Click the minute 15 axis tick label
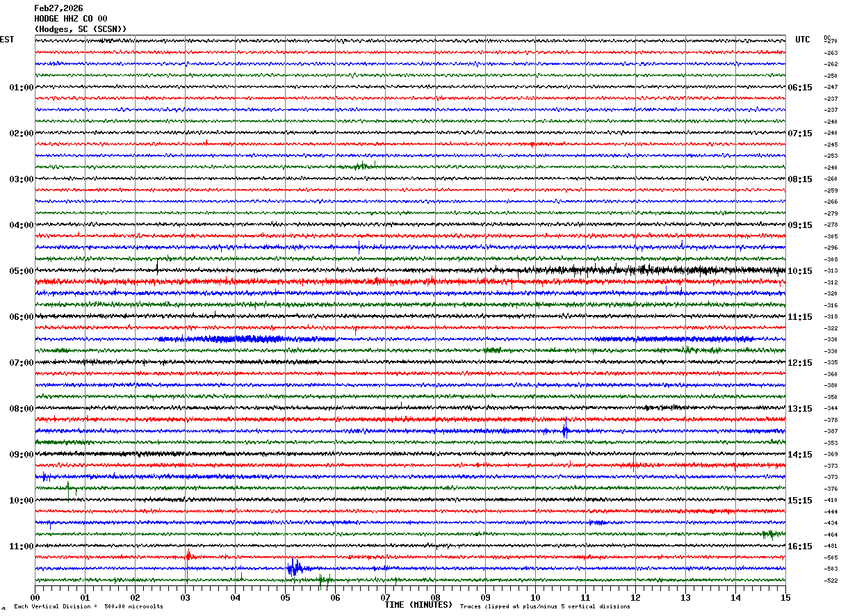 click(x=785, y=597)
